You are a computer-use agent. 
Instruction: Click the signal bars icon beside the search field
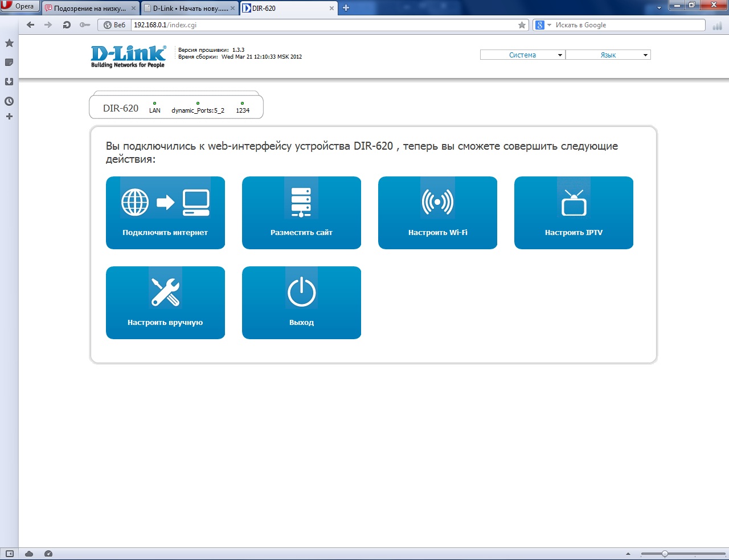pyautogui.click(x=717, y=26)
